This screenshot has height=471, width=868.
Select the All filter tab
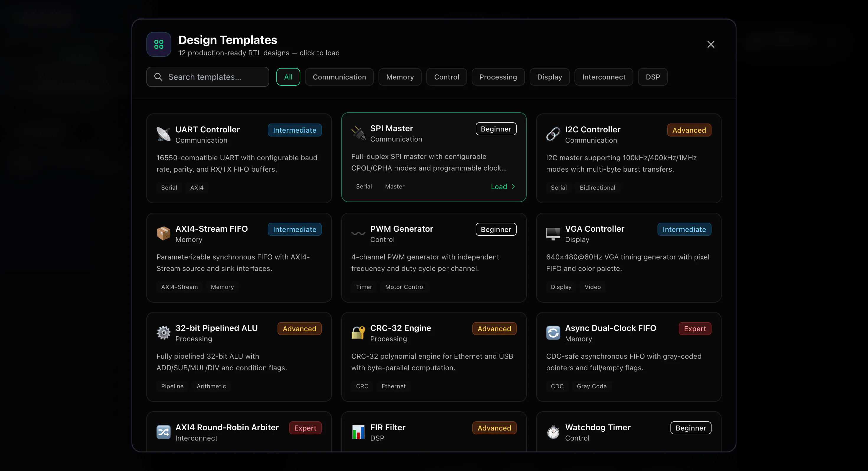coord(288,77)
